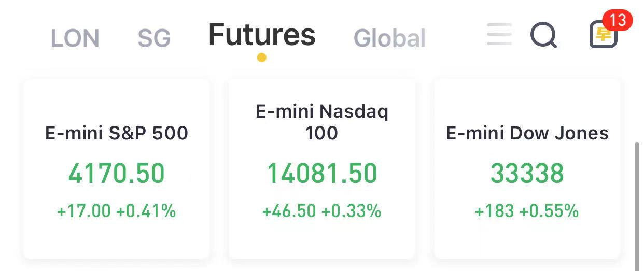
Task: Click the yellow dot under Futures
Action: pyautogui.click(x=262, y=58)
